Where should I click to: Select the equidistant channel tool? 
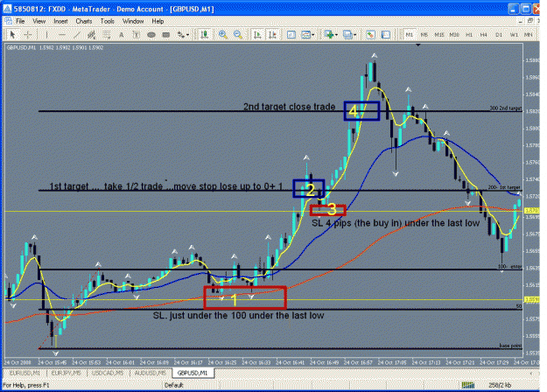point(91,34)
